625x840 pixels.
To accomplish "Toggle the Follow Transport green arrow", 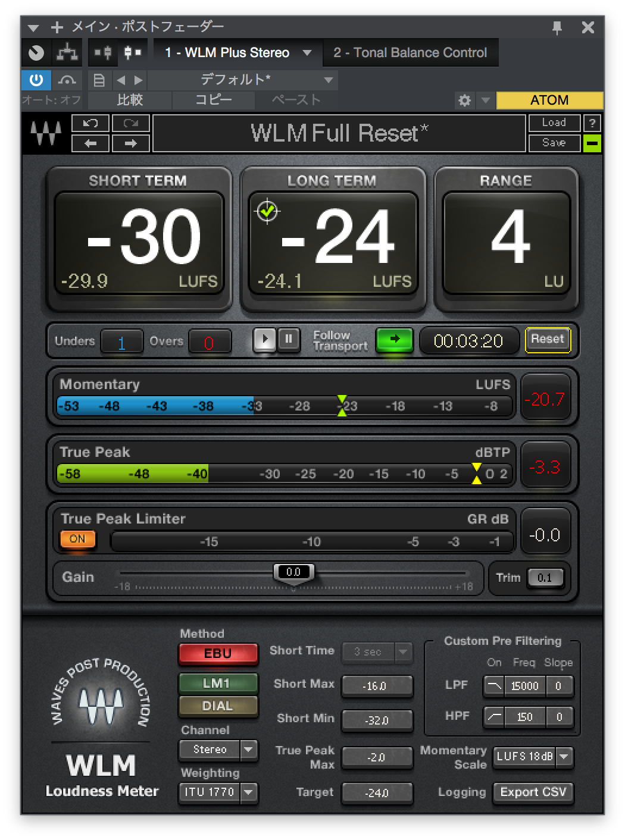I will click(394, 340).
